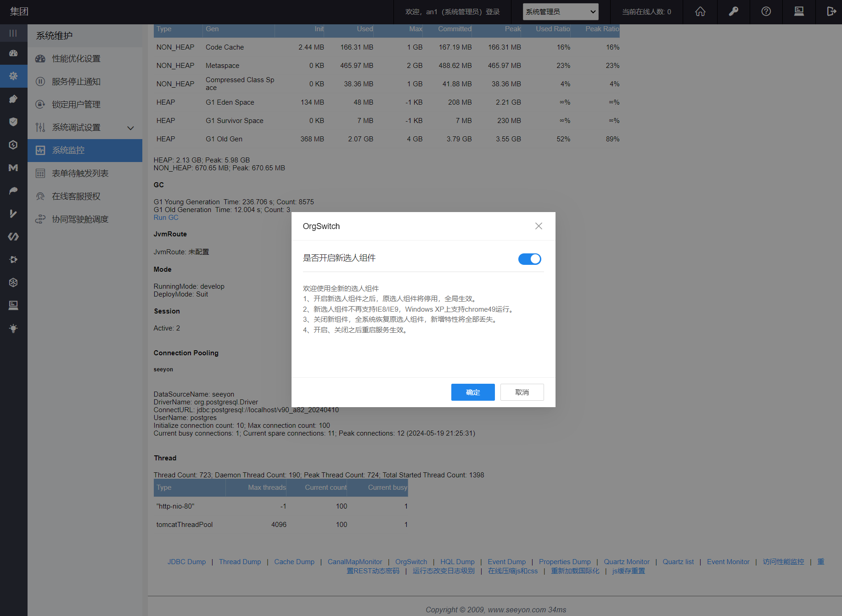Viewport: 842px width, 616px height.
Task: Close the OrgSwitch dialog
Action: click(539, 226)
